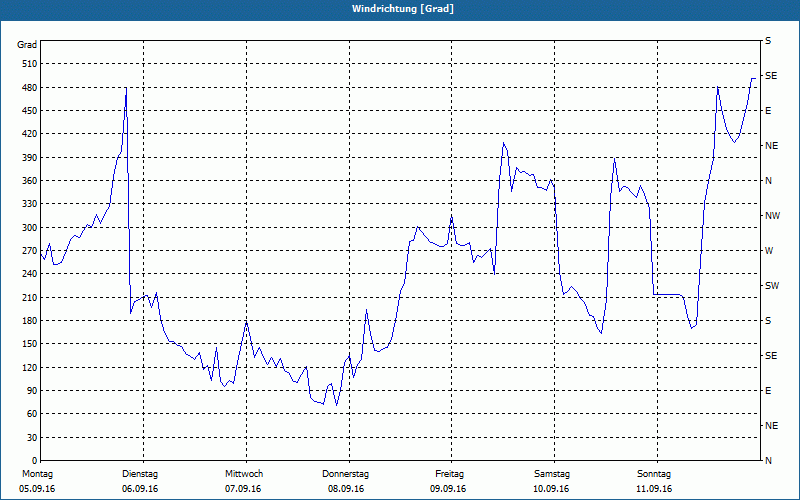Click the 0 value on the degree axis

[x=34, y=461]
